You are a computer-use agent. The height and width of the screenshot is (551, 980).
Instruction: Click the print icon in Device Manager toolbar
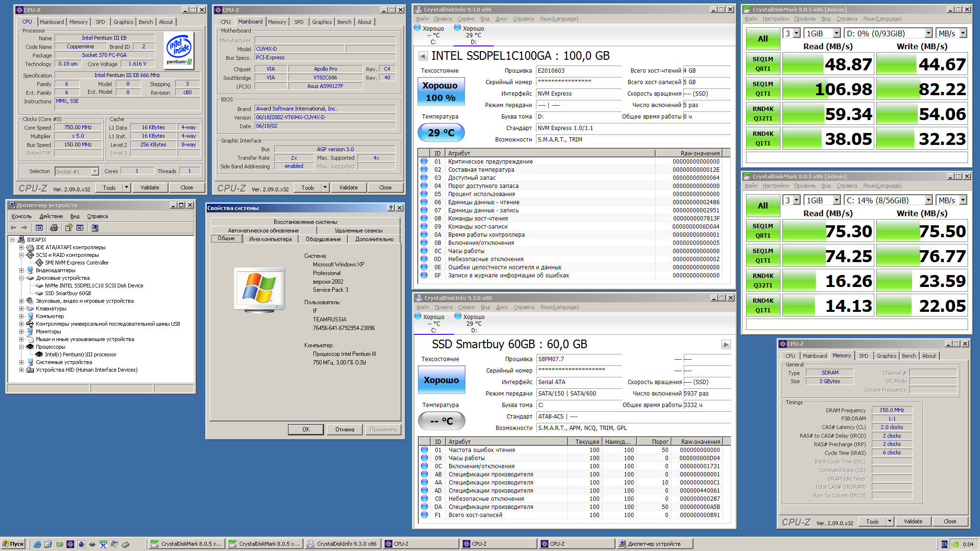tap(54, 228)
